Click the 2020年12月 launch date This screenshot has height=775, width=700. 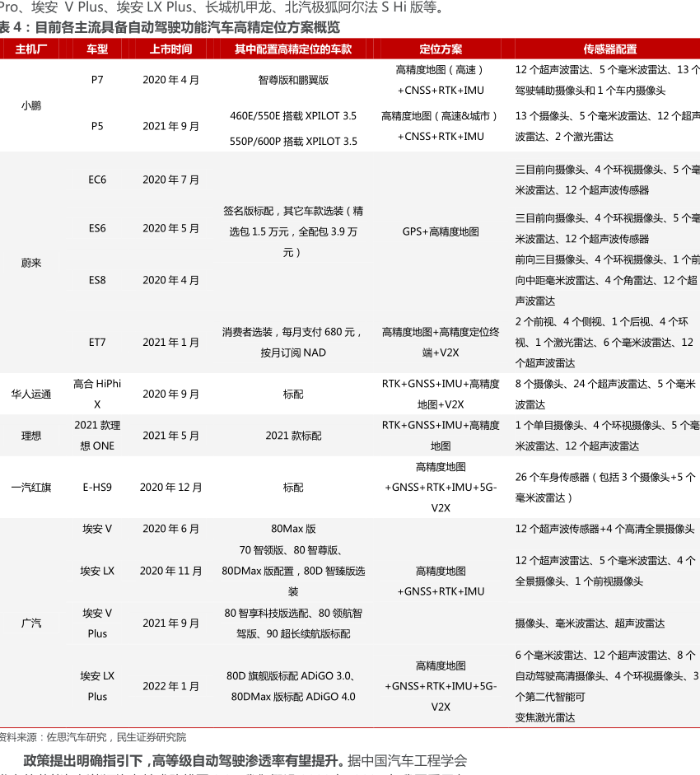170,488
